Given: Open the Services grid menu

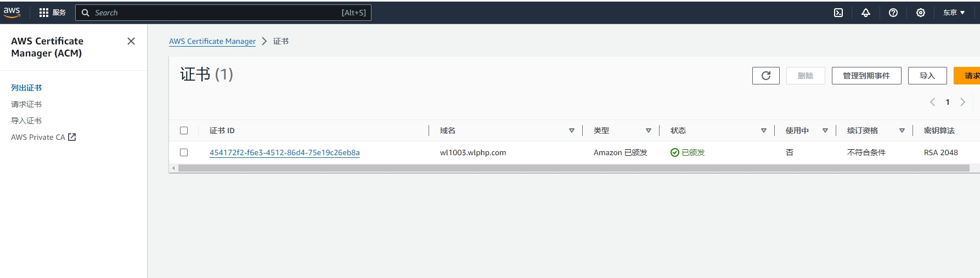Looking at the screenshot, I should tap(44, 13).
